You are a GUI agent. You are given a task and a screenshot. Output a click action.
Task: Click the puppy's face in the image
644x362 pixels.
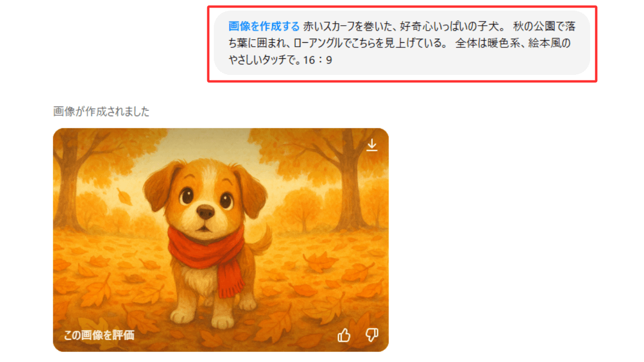pos(205,198)
